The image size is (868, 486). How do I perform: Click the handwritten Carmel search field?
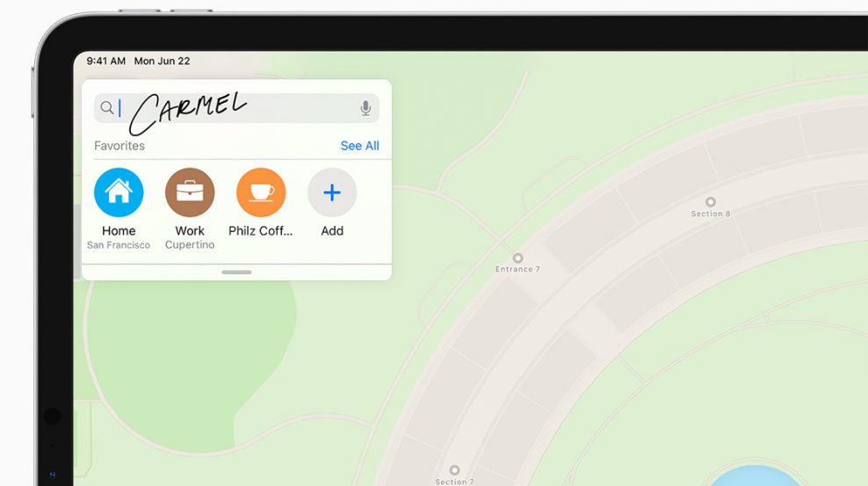point(236,108)
